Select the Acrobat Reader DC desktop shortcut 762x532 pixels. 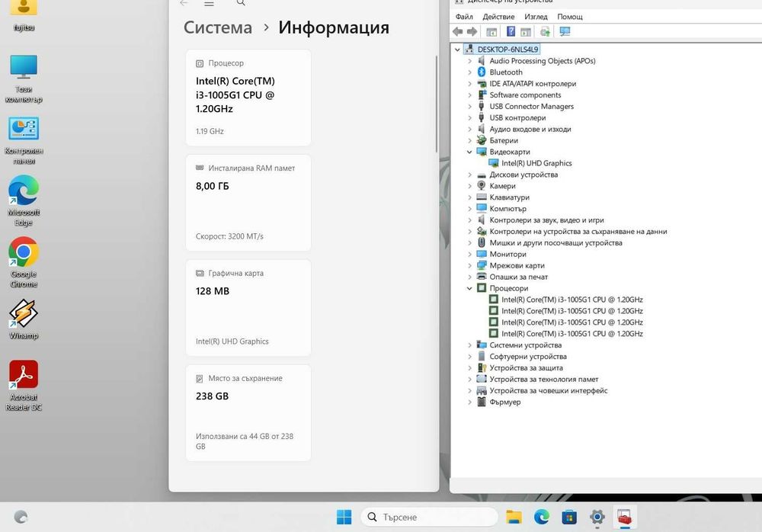coord(24,386)
